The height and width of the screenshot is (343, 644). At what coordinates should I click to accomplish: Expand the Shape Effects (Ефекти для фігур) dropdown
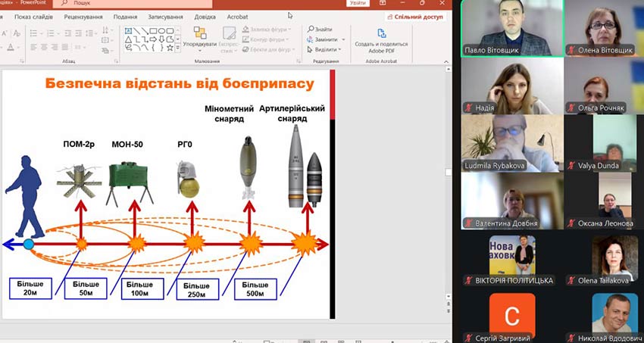pos(292,49)
